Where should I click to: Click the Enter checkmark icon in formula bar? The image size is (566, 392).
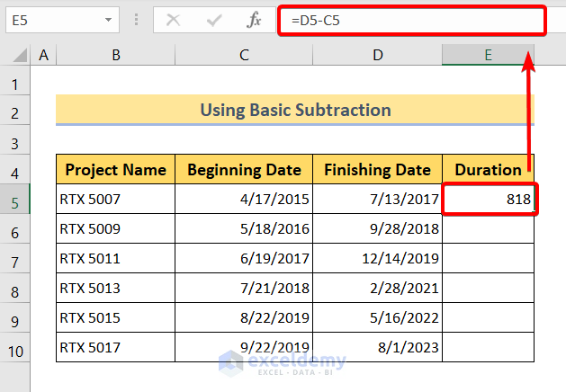click(x=214, y=19)
